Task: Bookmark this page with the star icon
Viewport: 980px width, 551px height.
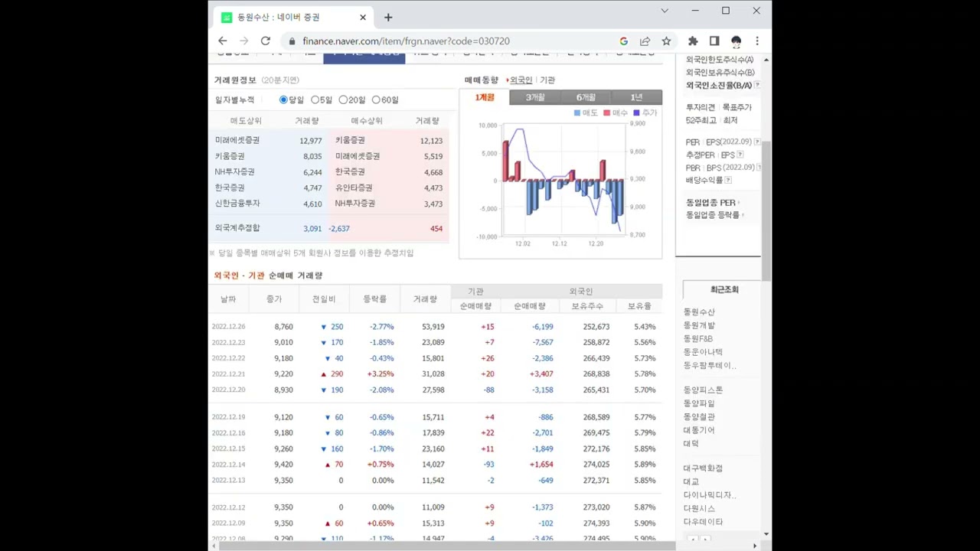Action: pyautogui.click(x=666, y=41)
